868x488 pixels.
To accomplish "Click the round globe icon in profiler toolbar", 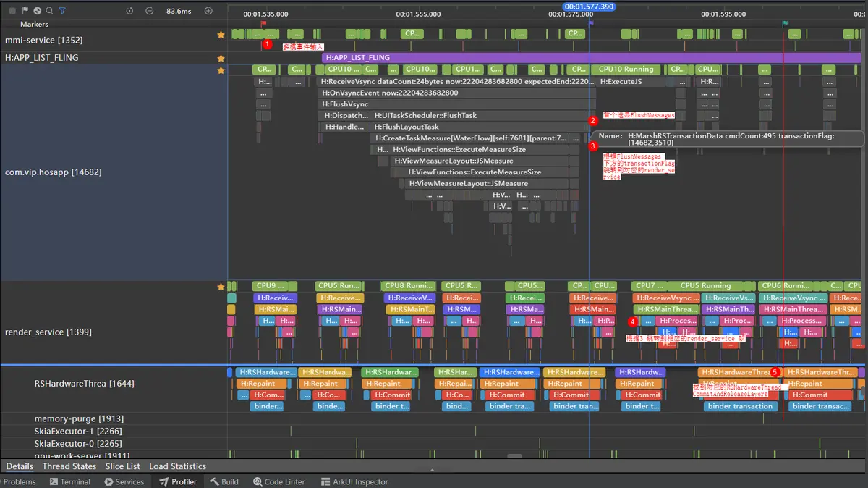I will click(37, 11).
